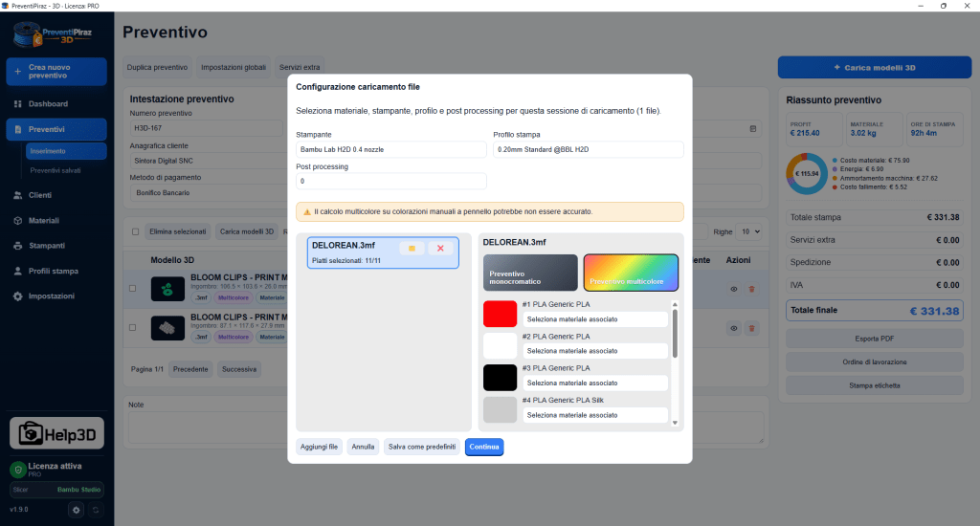Click the white swatch for #2 PLA

click(x=500, y=345)
